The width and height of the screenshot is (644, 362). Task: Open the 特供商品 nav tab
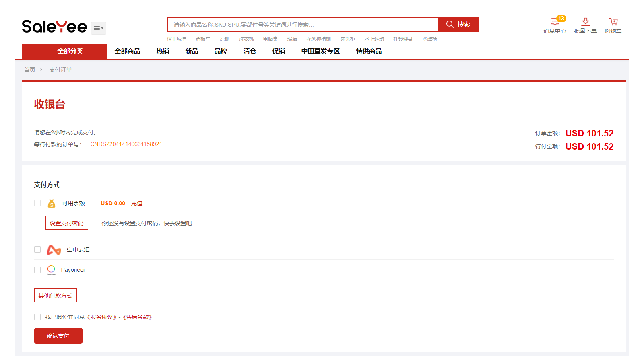pos(369,51)
